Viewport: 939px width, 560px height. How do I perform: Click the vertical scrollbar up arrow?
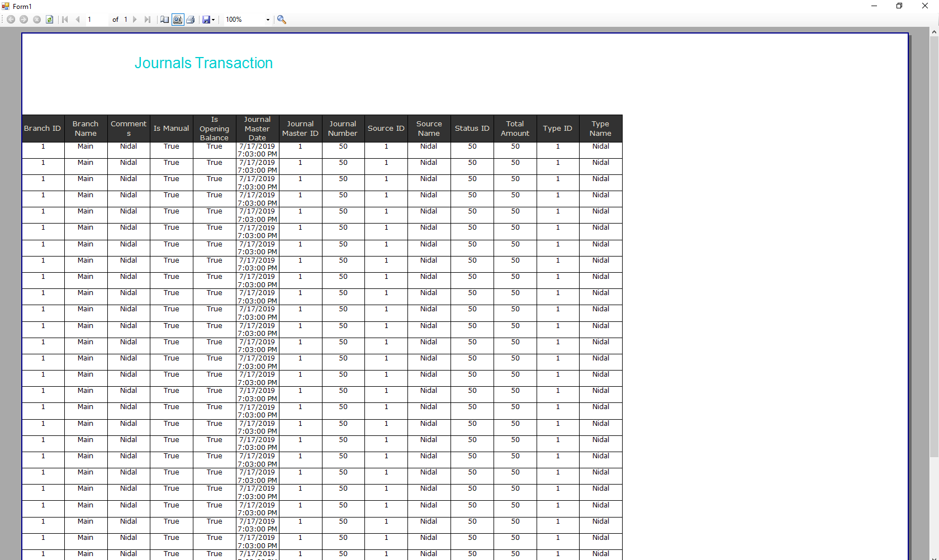pyautogui.click(x=934, y=32)
